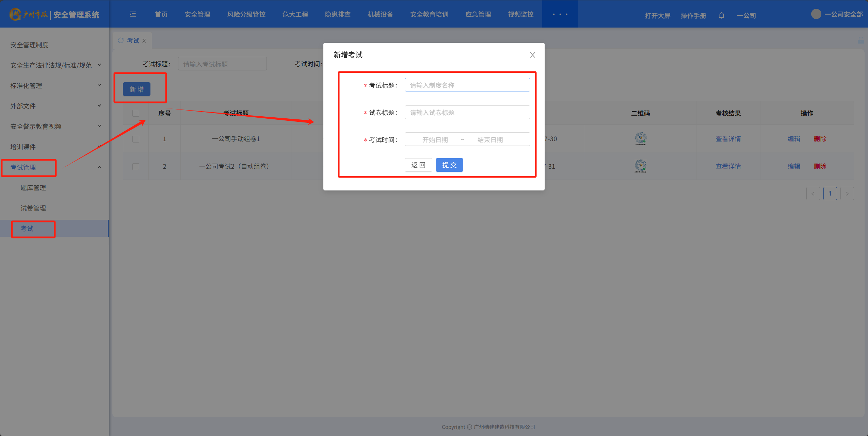This screenshot has width=868, height=436.
Task: Click QR code thumbnail for first exam
Action: (640, 139)
